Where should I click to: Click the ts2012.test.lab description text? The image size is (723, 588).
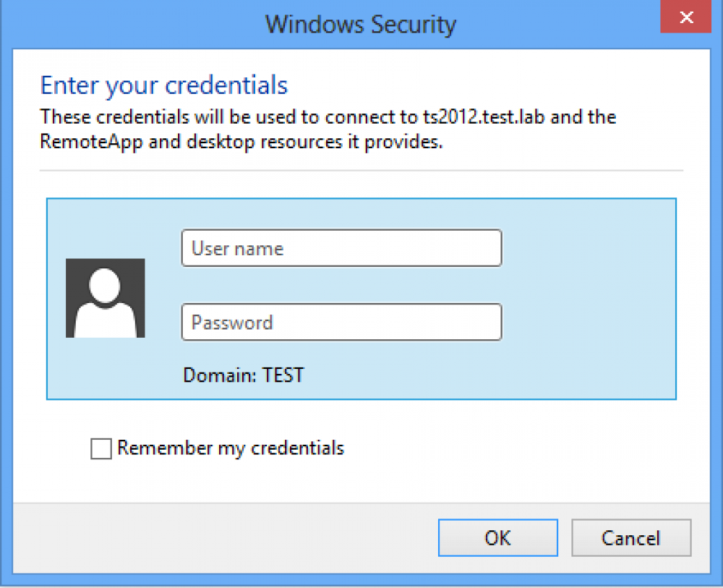coord(328,129)
